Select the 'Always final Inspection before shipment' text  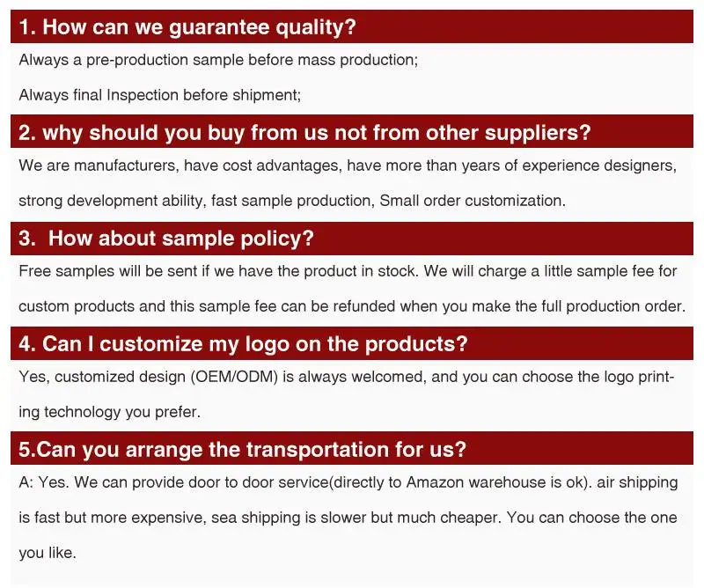[x=160, y=95]
